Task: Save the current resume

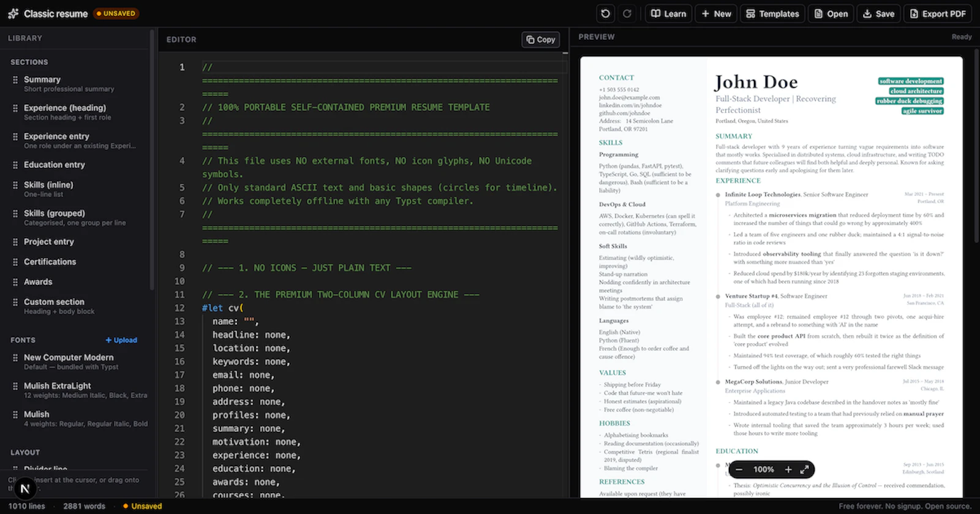Action: [878, 13]
